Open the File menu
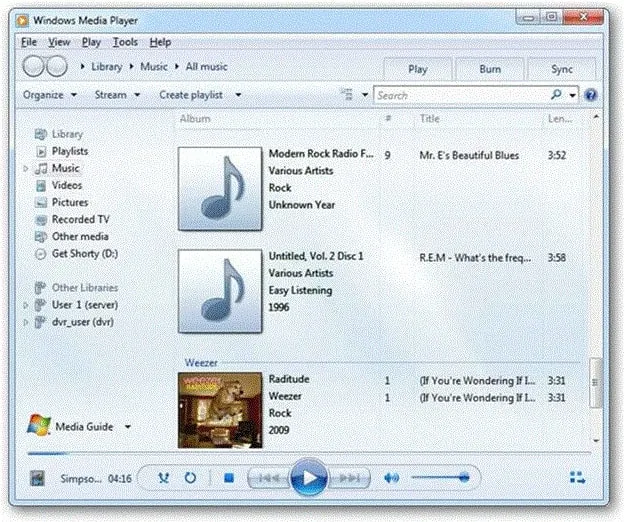 [29, 42]
